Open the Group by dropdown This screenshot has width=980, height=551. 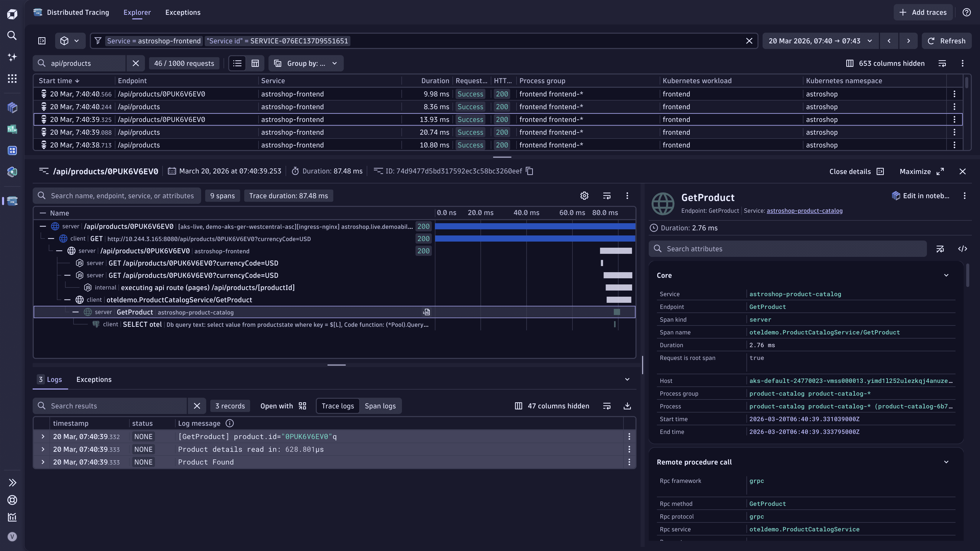[x=306, y=64]
